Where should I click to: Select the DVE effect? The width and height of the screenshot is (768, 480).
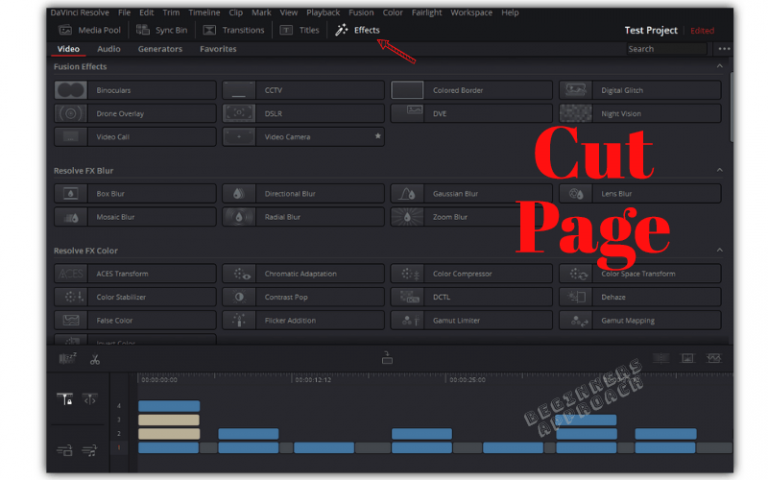coord(471,114)
